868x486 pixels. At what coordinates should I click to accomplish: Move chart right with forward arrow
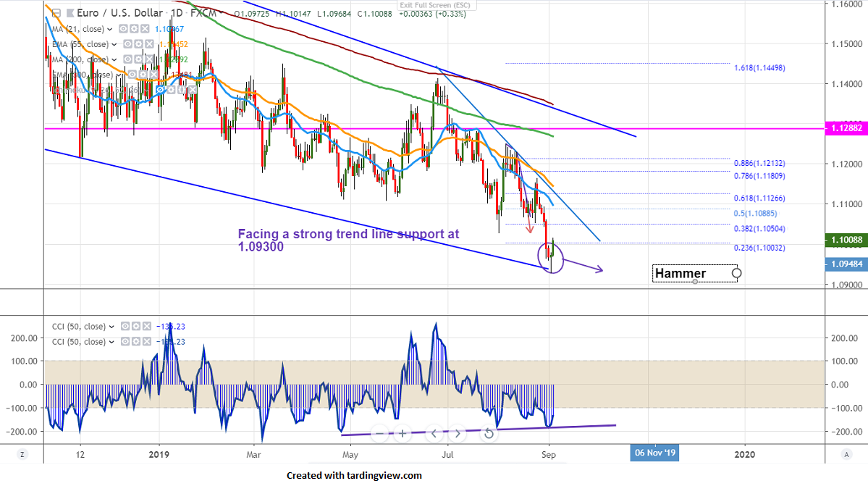458,433
